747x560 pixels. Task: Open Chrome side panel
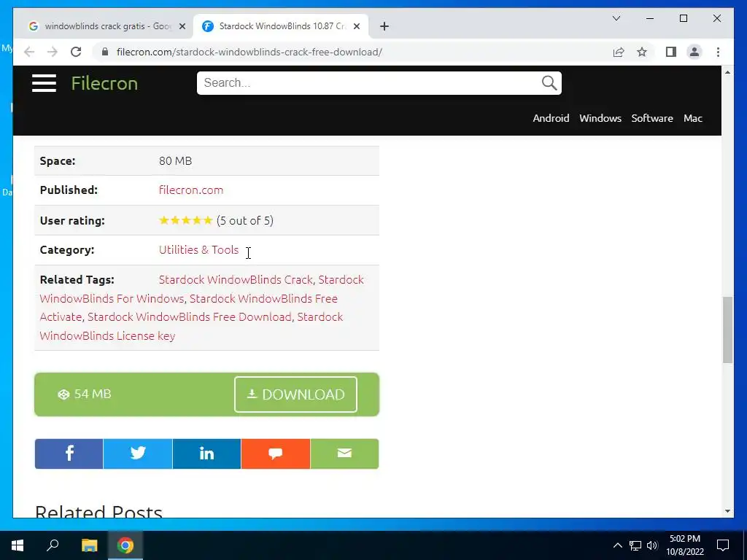671,52
